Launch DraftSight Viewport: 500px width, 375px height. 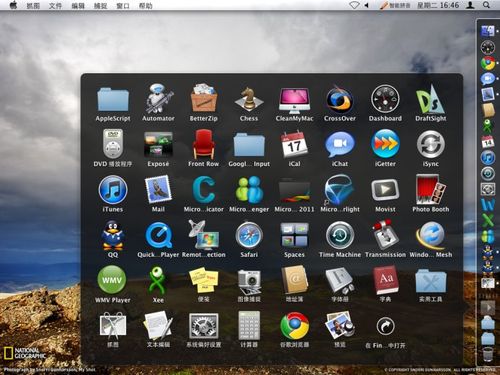[x=430, y=99]
